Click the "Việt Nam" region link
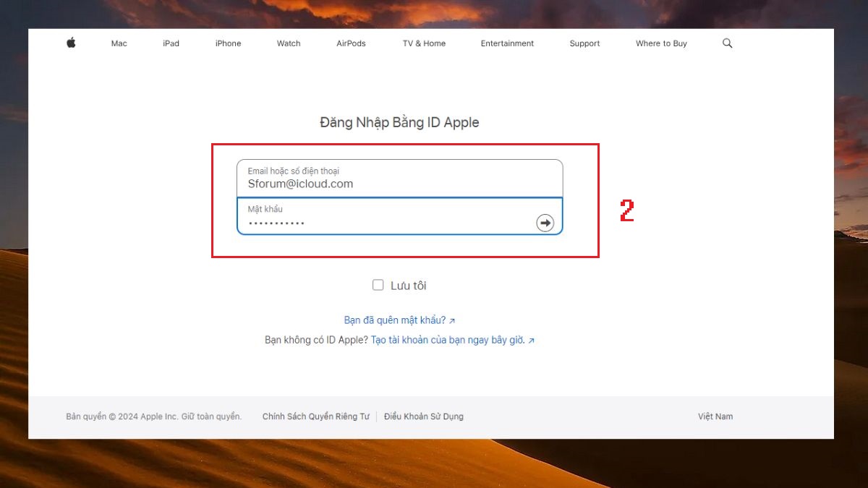Image resolution: width=868 pixels, height=488 pixels. coord(715,416)
